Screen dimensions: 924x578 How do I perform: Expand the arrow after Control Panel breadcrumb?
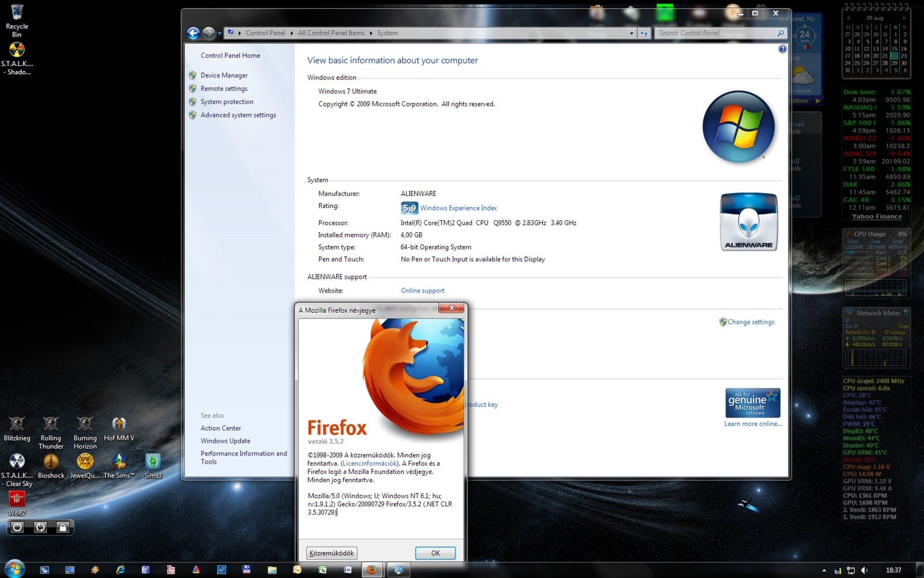click(292, 33)
